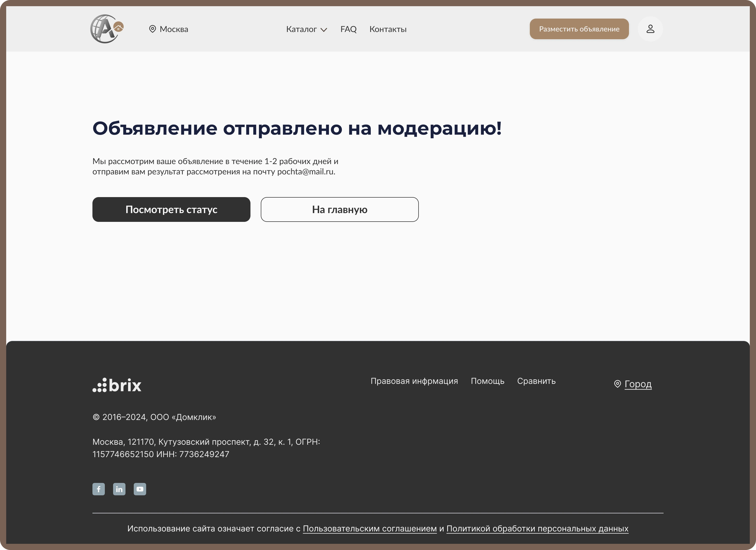Click the brix logo in the footer
This screenshot has height=550, width=756.
(117, 385)
